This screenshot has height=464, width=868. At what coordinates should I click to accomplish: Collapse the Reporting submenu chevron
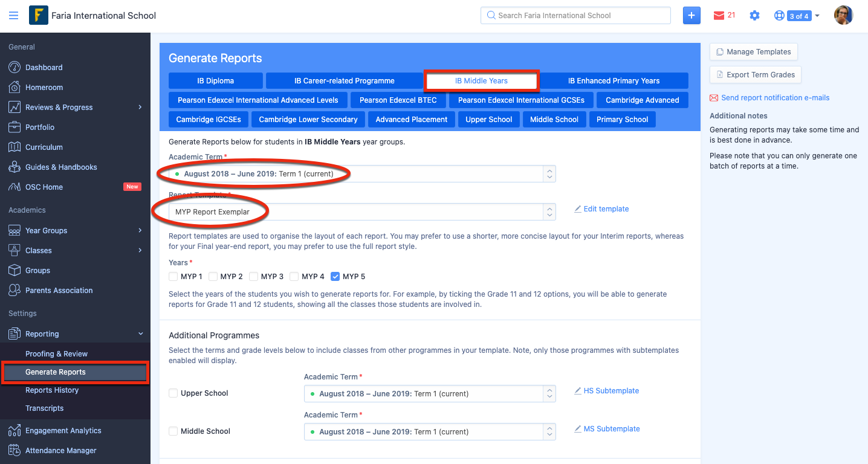pos(140,334)
